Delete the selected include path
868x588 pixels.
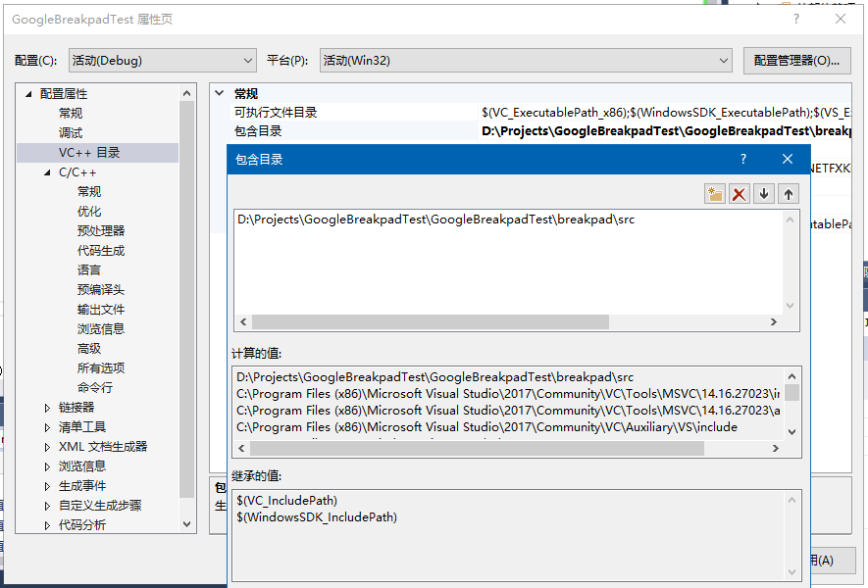point(739,193)
